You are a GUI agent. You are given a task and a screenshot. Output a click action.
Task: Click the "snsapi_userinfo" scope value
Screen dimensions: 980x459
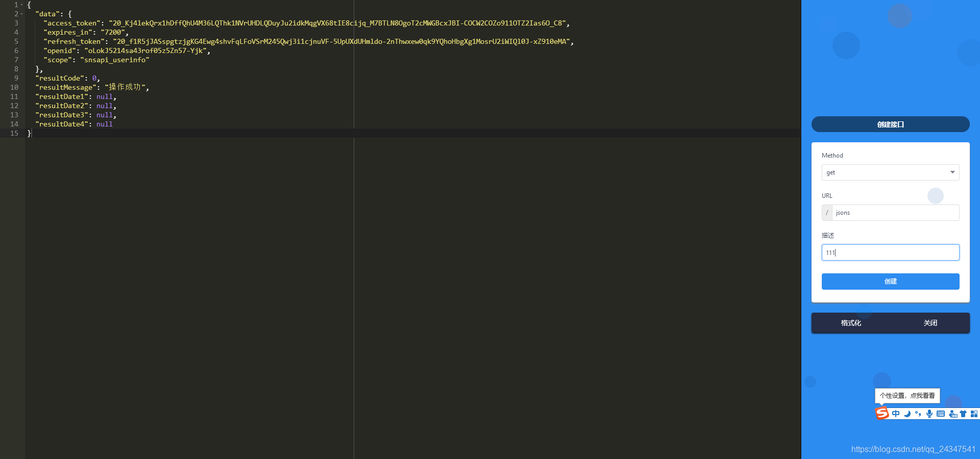[x=115, y=60]
